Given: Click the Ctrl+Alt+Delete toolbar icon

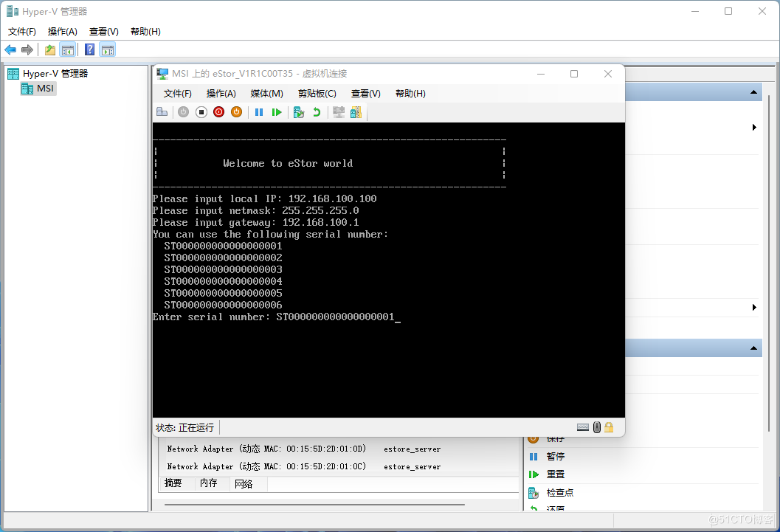Looking at the screenshot, I should (162, 112).
